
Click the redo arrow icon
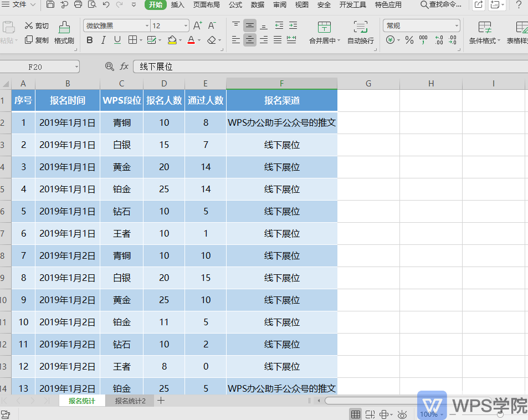pyautogui.click(x=119, y=4)
